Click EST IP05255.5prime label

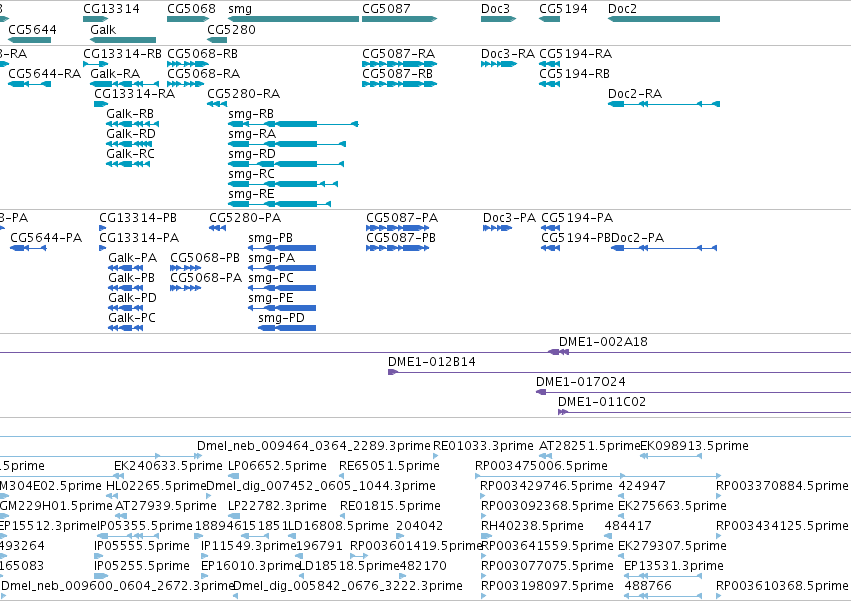[x=142, y=566]
